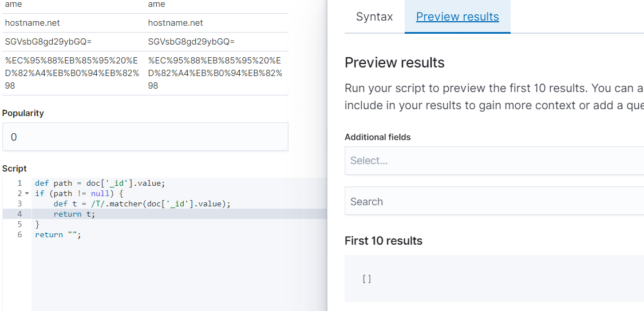Place cursor on 'def path' script line
Image resolution: width=644 pixels, height=311 pixels.
click(100, 184)
